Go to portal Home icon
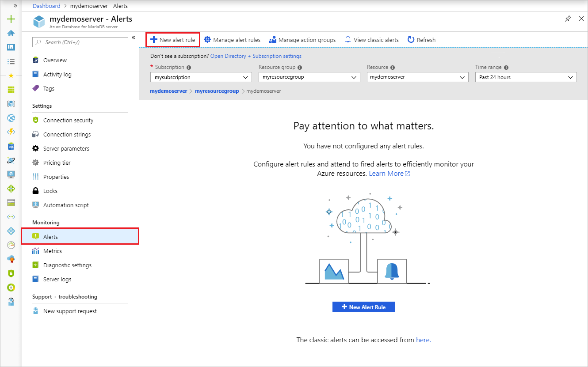The width and height of the screenshot is (588, 367). 11,33
